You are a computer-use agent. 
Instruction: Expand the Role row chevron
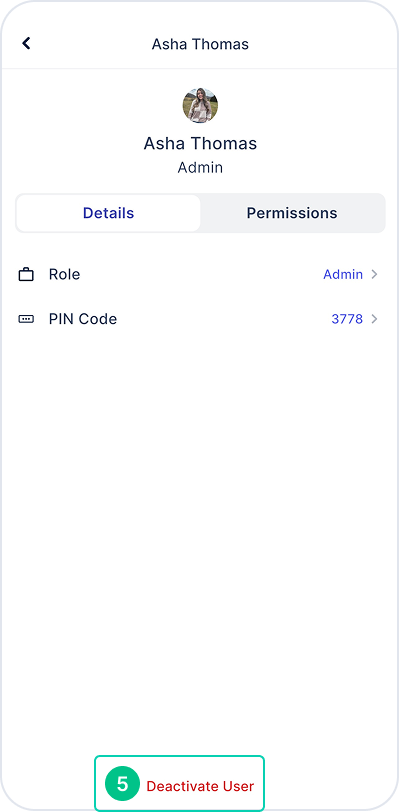(374, 274)
